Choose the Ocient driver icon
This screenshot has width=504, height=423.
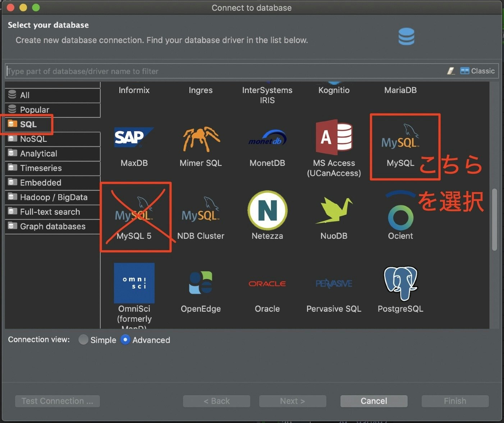click(x=400, y=211)
